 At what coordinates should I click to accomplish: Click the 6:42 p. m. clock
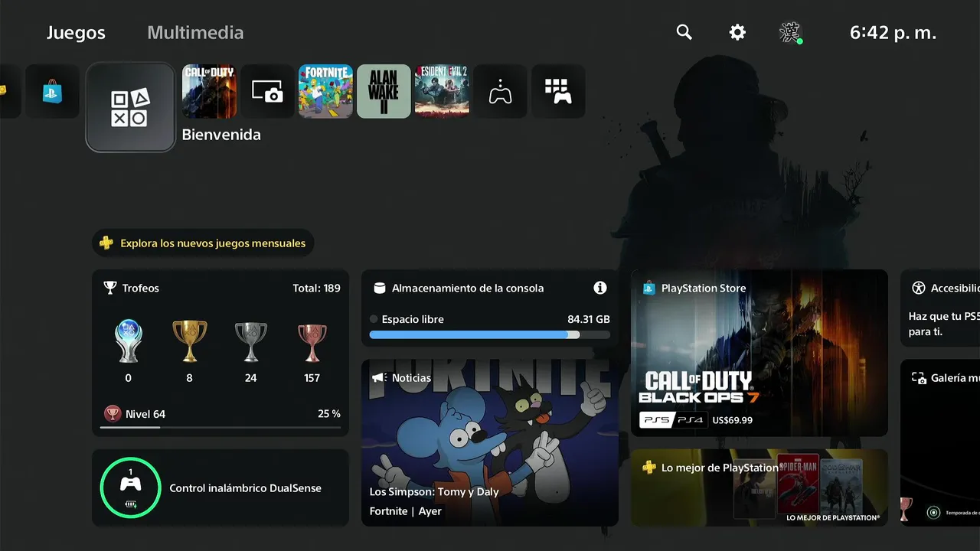[x=893, y=33]
